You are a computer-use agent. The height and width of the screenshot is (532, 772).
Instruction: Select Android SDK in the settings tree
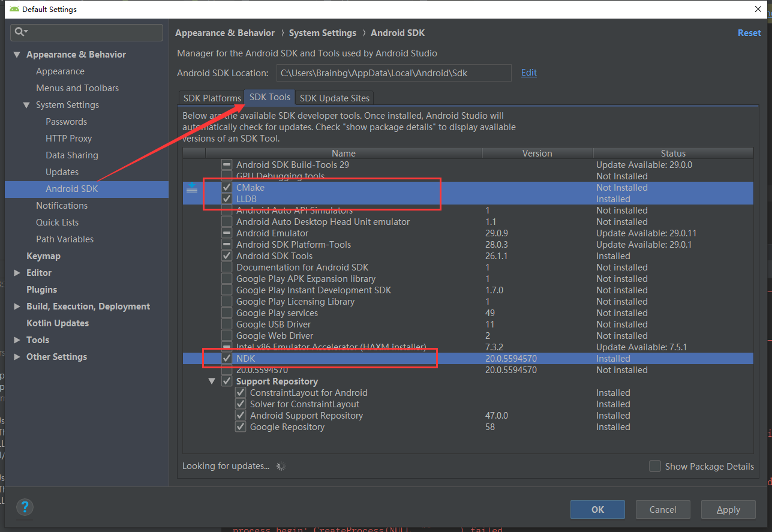(86, 189)
